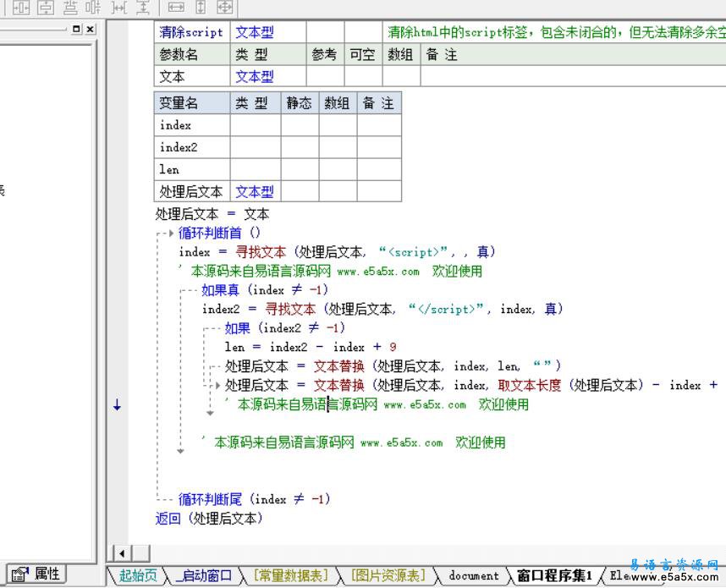
Task: Click the 变量名 header cell
Action: point(192,102)
